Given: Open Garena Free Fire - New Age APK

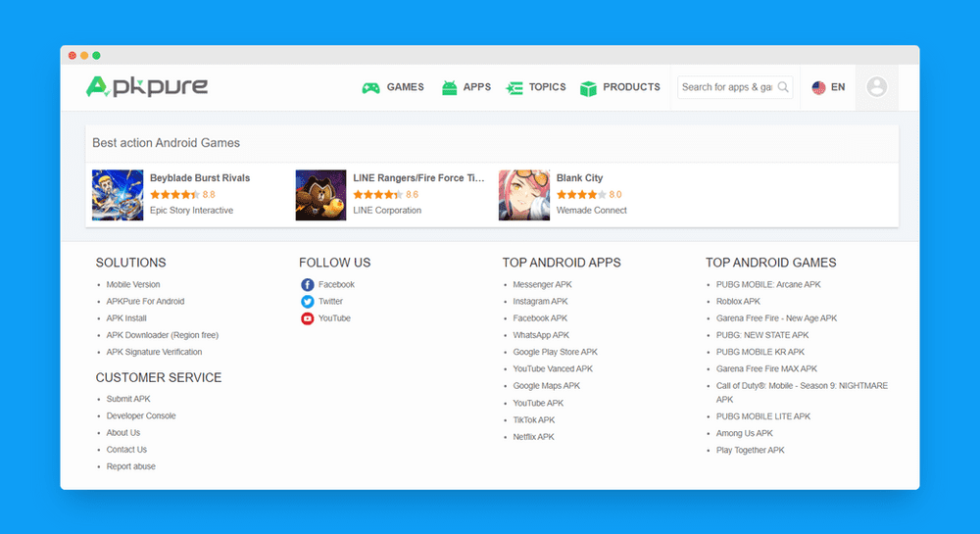Looking at the screenshot, I should tap(776, 317).
